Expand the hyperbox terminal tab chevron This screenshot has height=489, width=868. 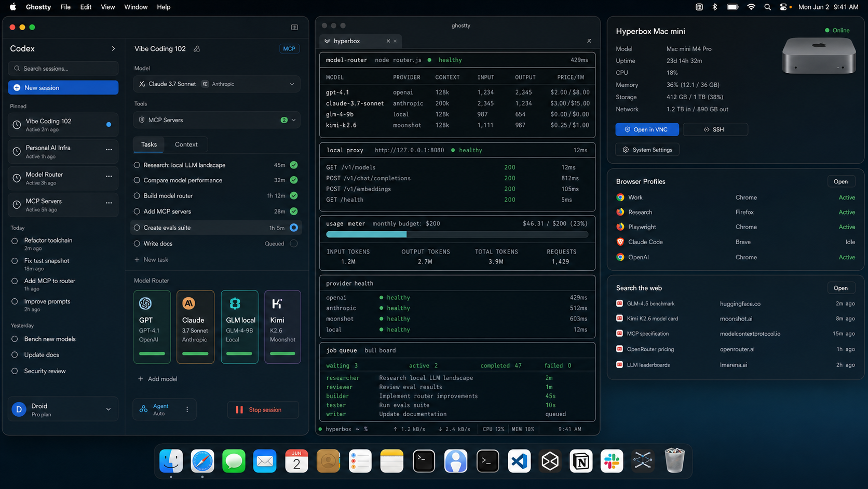(x=327, y=41)
